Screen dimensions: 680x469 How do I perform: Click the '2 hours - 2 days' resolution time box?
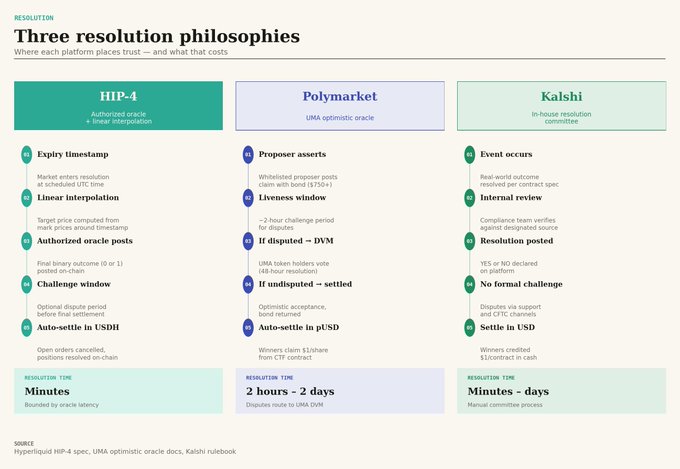pyautogui.click(x=340, y=391)
